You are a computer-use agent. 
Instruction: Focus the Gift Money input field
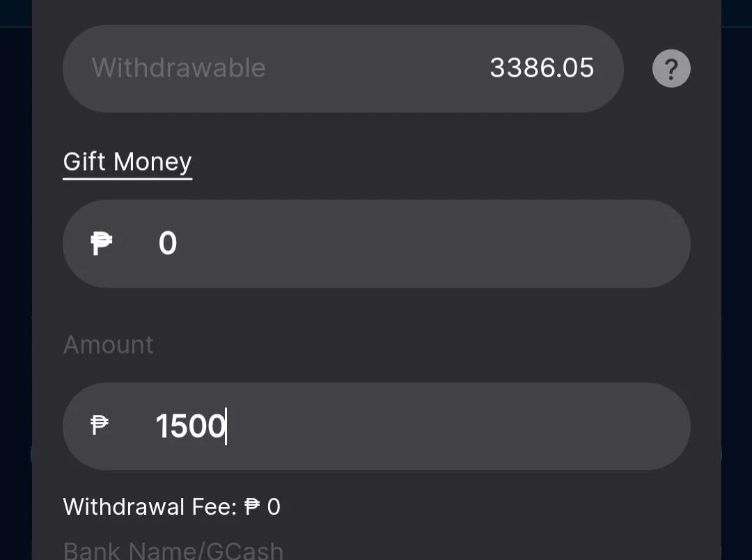click(377, 243)
